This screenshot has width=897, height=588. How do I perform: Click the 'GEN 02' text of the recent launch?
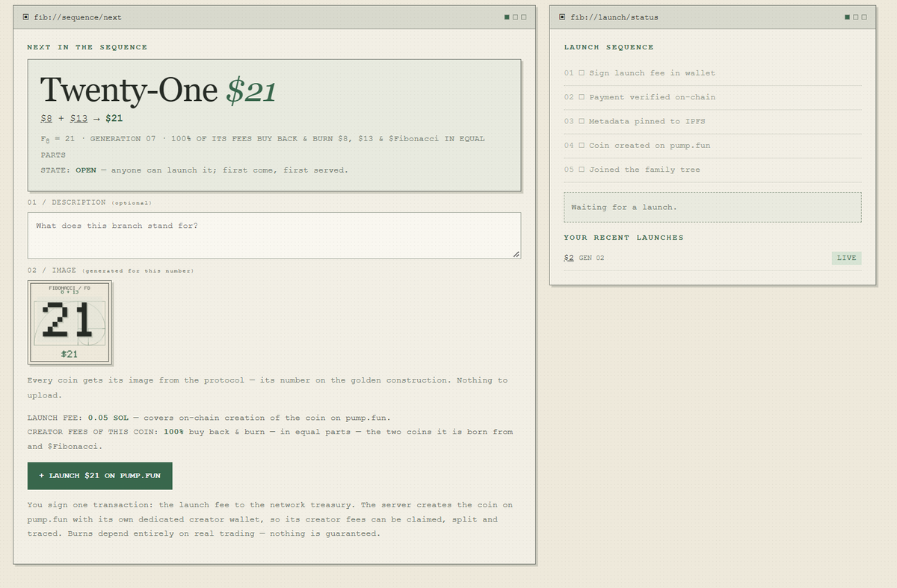(591, 258)
